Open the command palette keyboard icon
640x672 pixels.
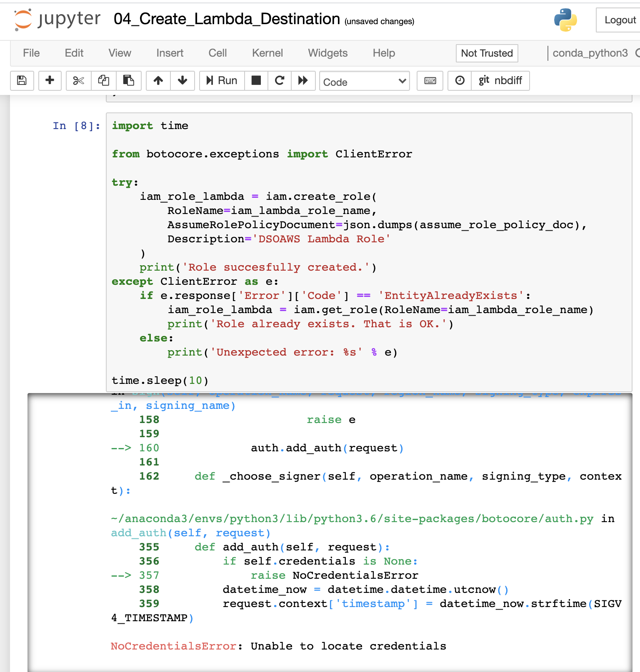430,80
